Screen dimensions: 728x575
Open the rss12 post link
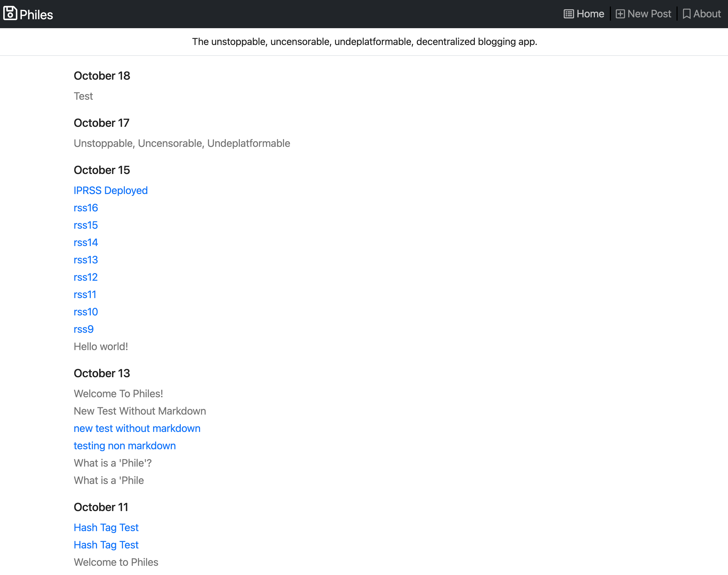point(86,277)
